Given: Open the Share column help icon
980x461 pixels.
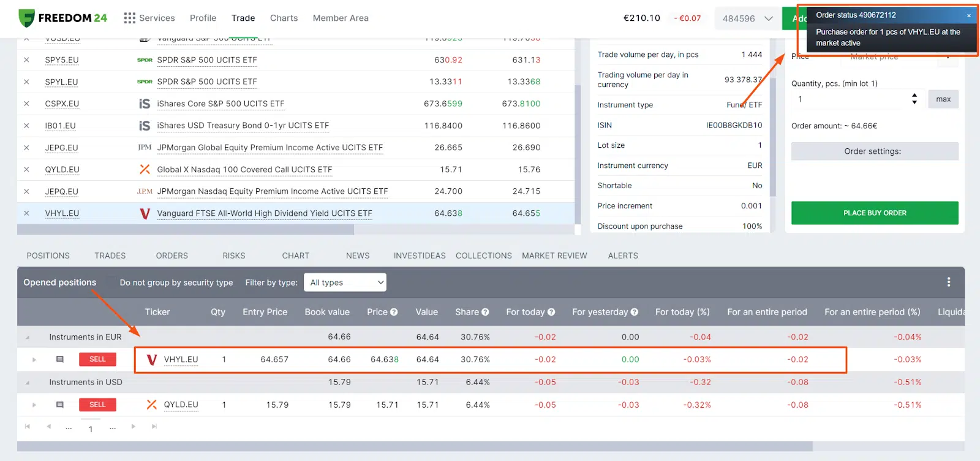Looking at the screenshot, I should (485, 312).
